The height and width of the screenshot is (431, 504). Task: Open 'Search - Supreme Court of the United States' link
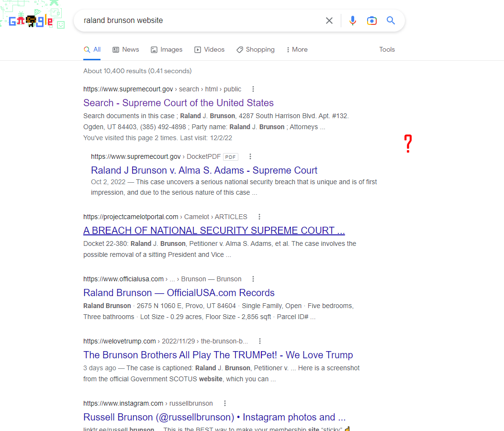pos(179,103)
